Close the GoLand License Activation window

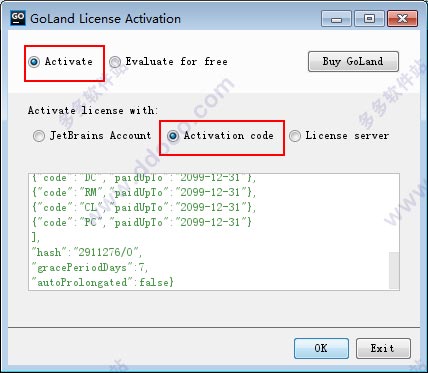pos(402,19)
